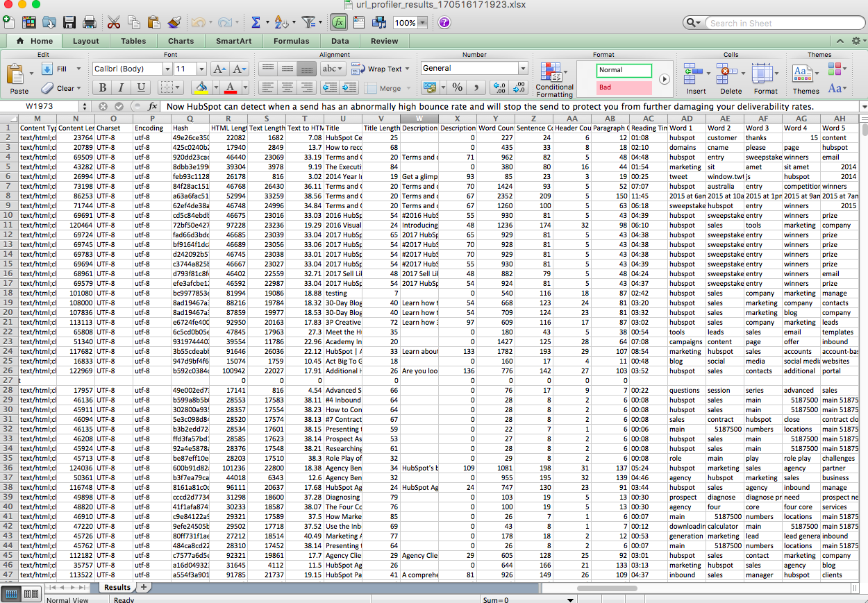868x603 pixels.
Task: Click the AutoSum sigma icon
Action: point(256,22)
